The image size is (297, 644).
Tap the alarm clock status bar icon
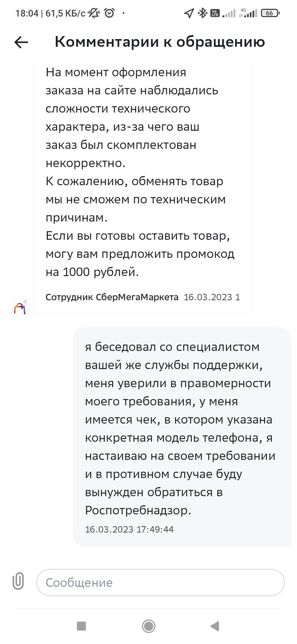click(x=109, y=13)
